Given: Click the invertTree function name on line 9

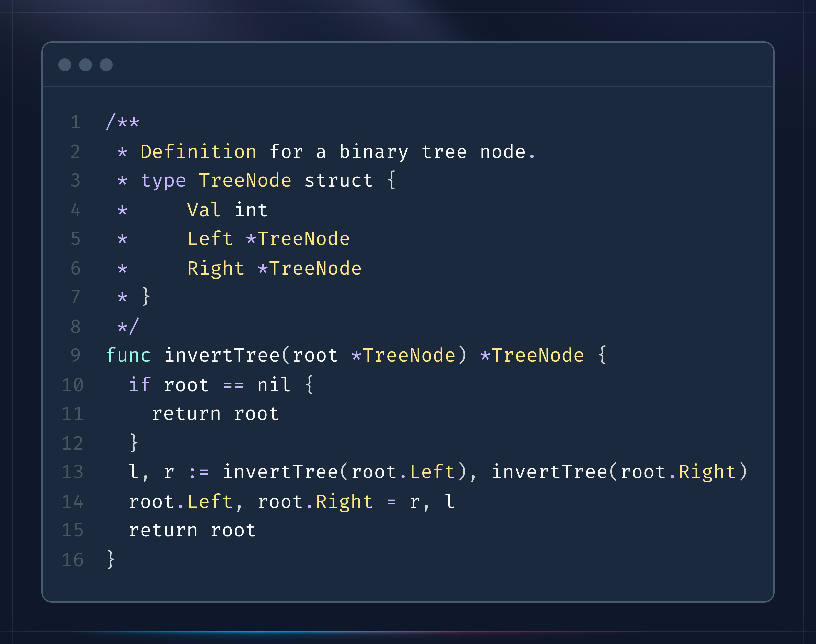Looking at the screenshot, I should coord(222,355).
